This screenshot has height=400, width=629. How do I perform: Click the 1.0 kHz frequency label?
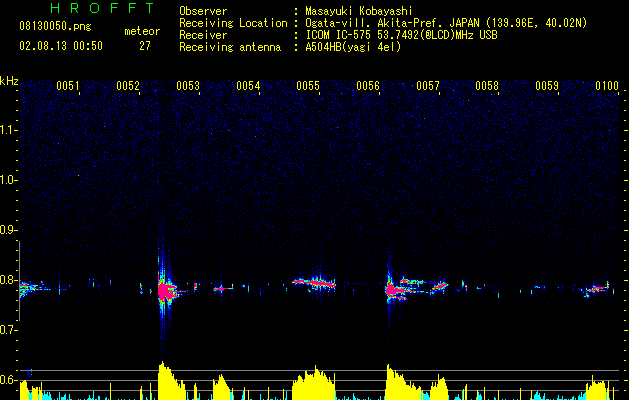(7, 180)
